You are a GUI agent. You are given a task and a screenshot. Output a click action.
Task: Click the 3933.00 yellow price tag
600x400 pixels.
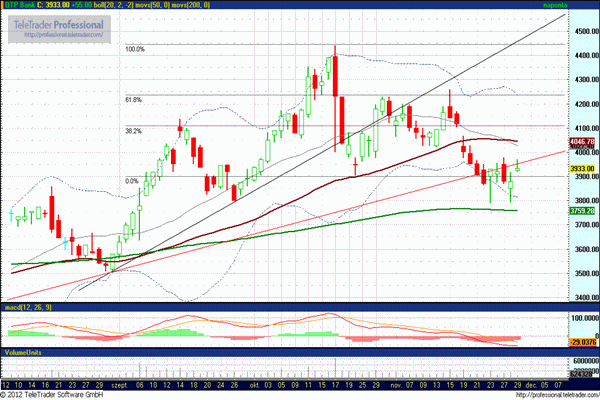tap(582, 170)
